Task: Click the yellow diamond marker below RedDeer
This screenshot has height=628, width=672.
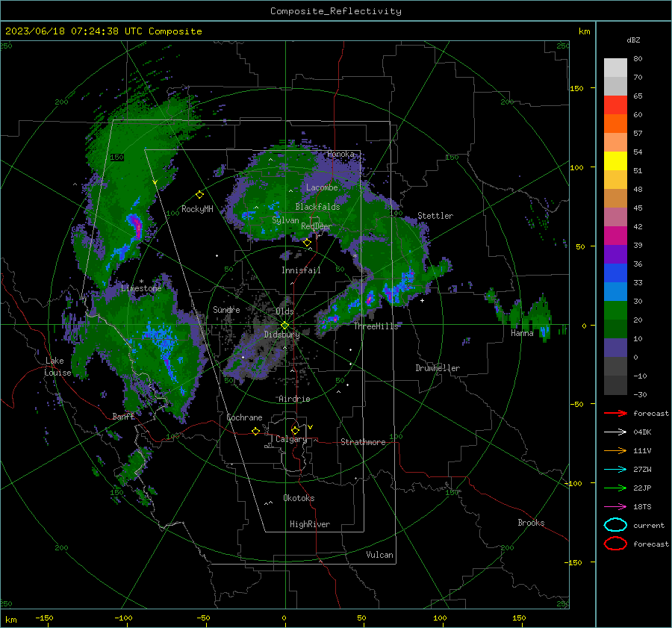Action: point(307,243)
